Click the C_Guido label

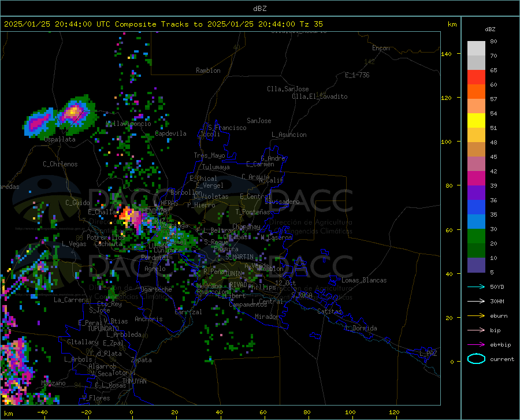(x=77, y=203)
